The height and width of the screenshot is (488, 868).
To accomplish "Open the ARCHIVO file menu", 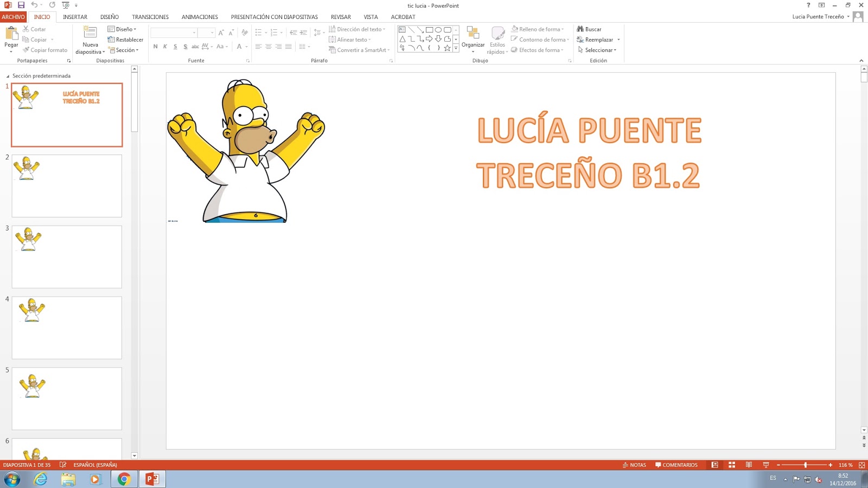I will pyautogui.click(x=13, y=17).
